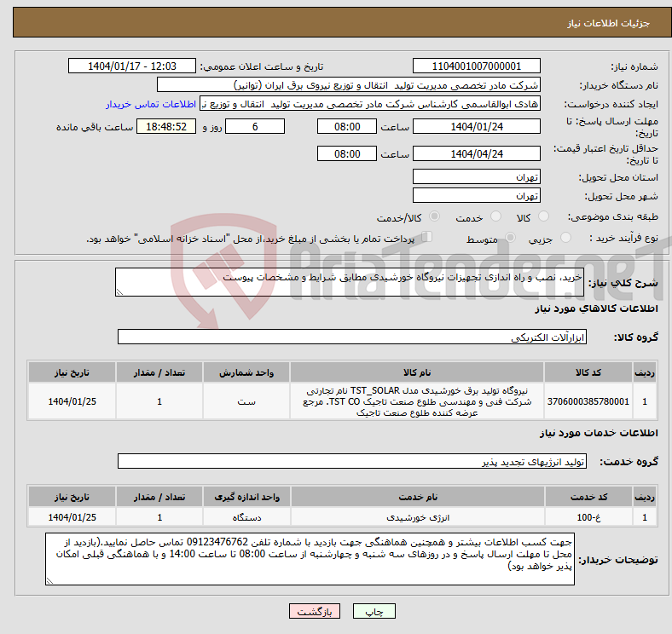Click the announcement date field 1404/01/17 - 12:03
This screenshot has width=672, height=634.
point(132,66)
